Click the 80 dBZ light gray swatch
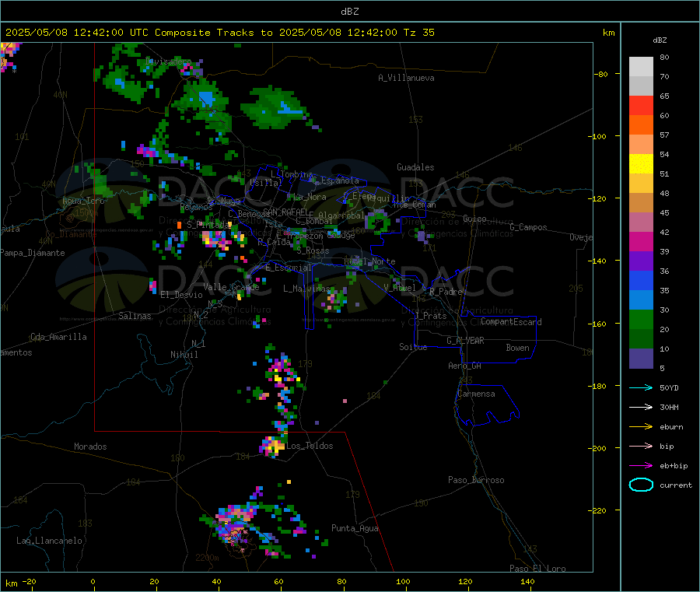Viewport: 700px width, 592px height. pyautogui.click(x=641, y=67)
